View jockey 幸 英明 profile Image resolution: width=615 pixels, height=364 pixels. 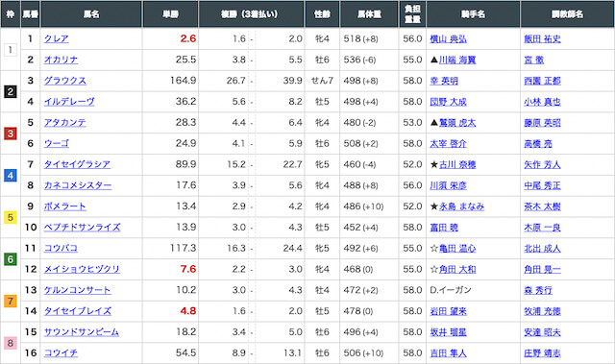tap(444, 81)
